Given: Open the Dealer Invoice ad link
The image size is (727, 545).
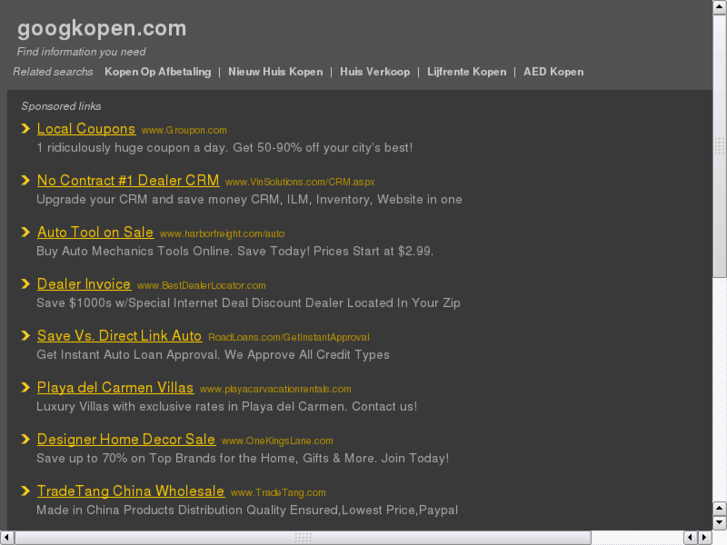Looking at the screenshot, I should 84,284.
